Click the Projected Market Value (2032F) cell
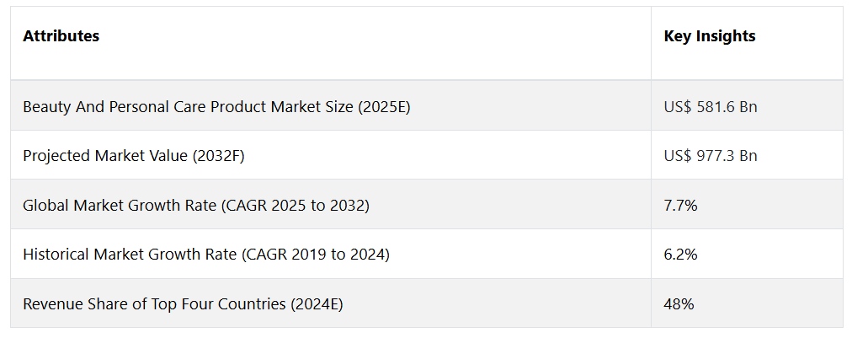868x338 pixels. (331, 155)
